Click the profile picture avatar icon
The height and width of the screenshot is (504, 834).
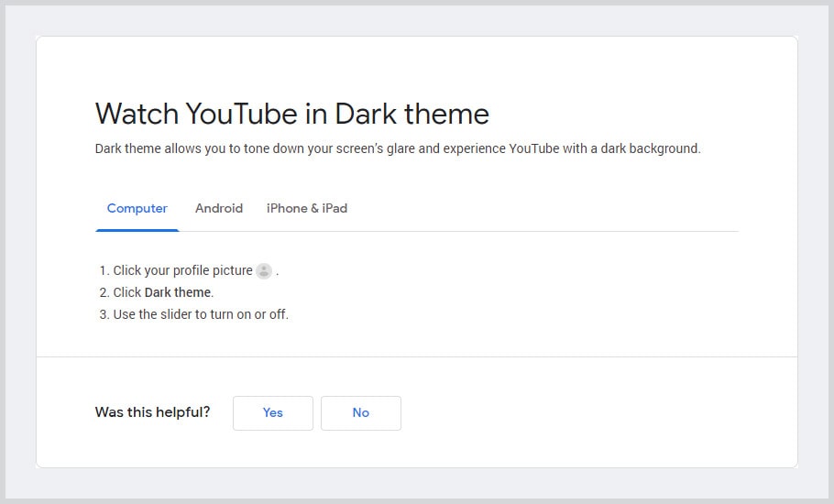tap(264, 271)
